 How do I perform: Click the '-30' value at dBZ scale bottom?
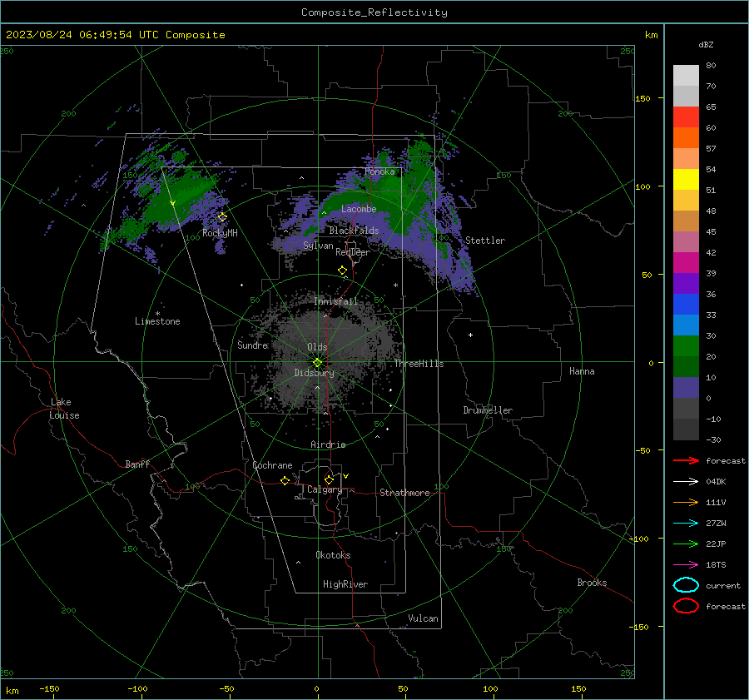click(x=713, y=440)
